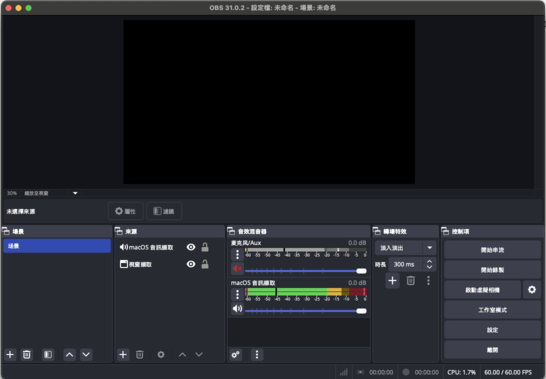Start the virtual camera (啟動虛擬相機)
The height and width of the screenshot is (379, 546).
[483, 289]
